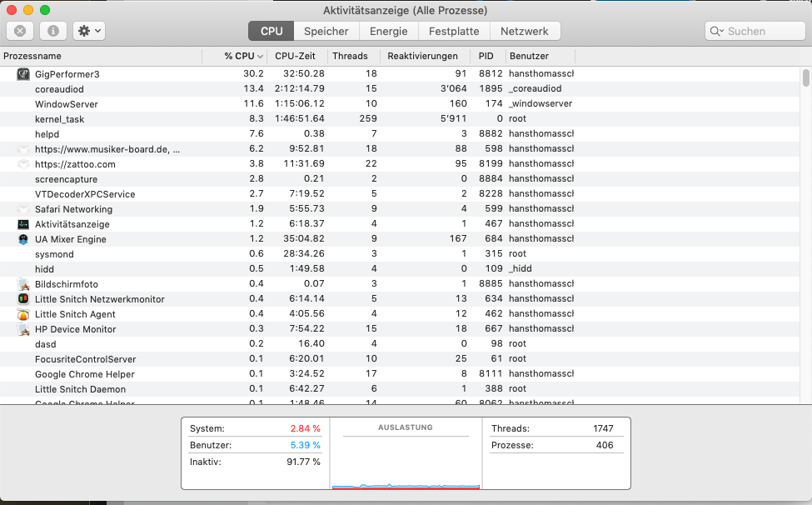The height and width of the screenshot is (505, 812).
Task: Click the Benutzer 5.39 % value
Action: tap(306, 446)
